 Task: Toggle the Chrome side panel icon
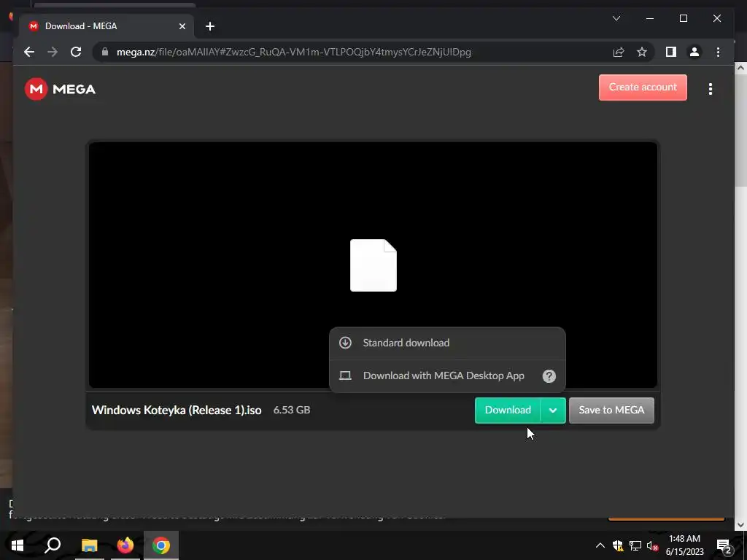tap(671, 52)
